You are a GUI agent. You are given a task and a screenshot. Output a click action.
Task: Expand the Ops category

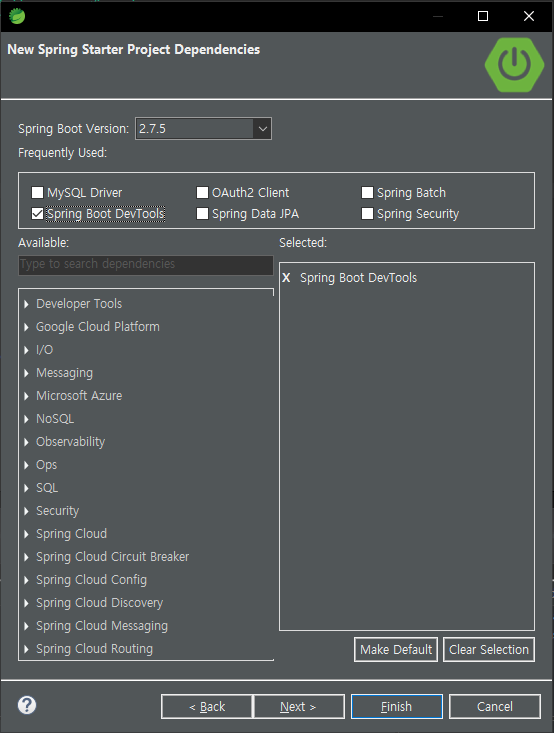[x=26, y=465]
